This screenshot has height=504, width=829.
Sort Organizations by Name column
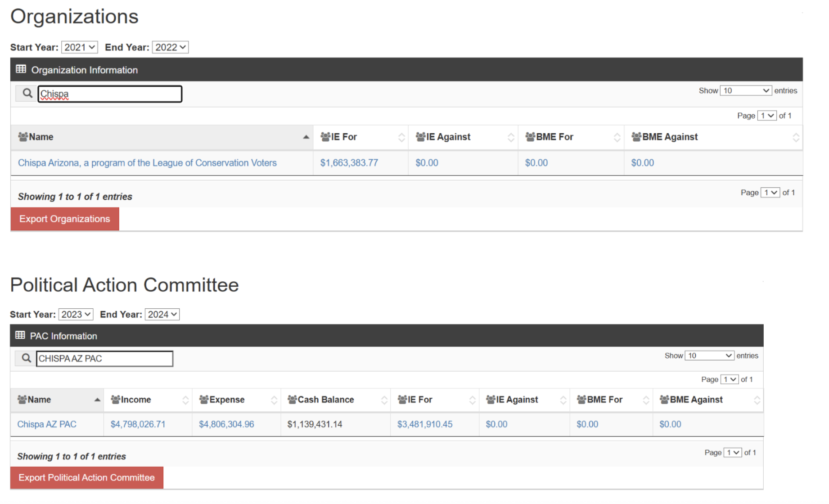[x=162, y=137]
